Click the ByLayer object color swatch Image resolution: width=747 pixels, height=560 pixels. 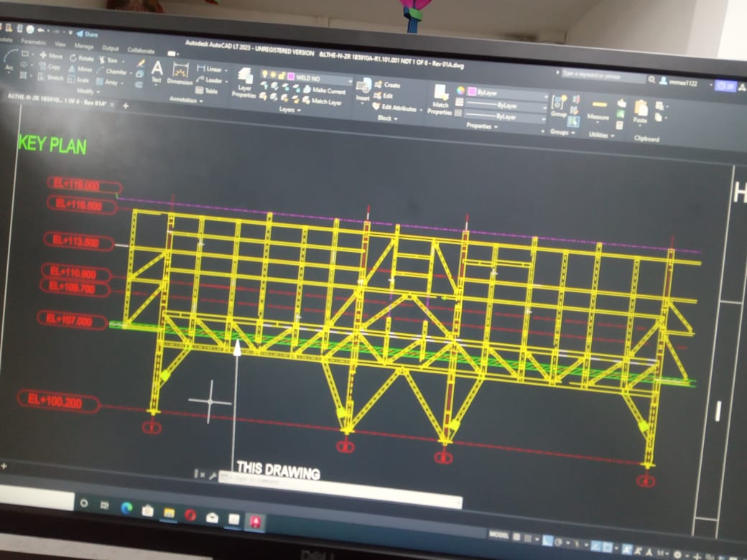(473, 92)
